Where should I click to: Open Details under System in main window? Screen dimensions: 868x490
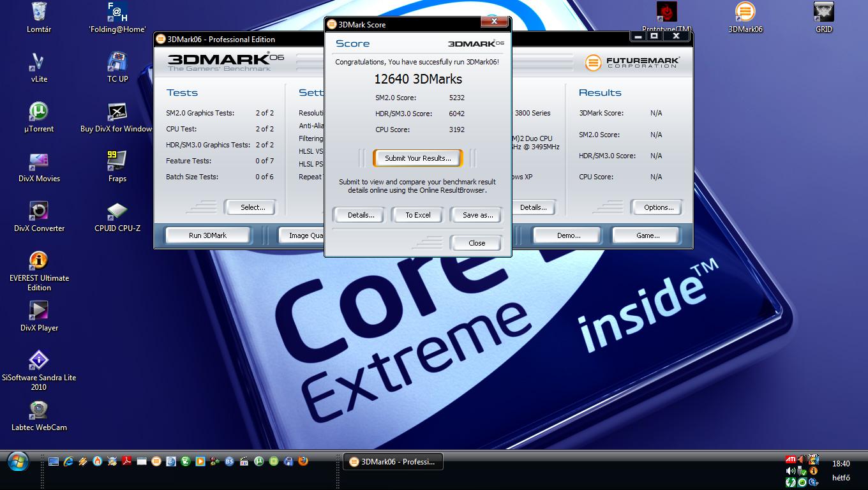tap(533, 207)
